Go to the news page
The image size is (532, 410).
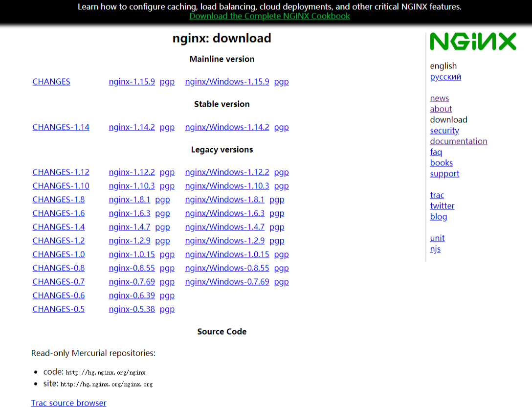coord(440,98)
